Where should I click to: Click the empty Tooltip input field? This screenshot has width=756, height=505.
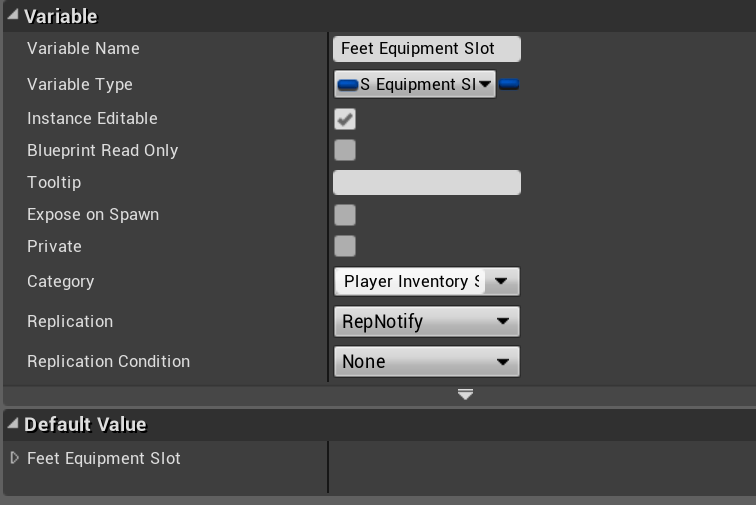click(426, 183)
